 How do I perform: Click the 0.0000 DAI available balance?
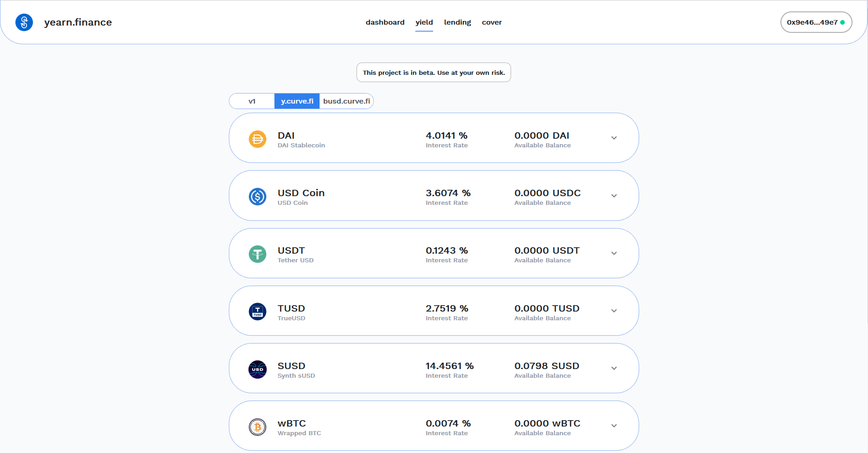(542, 135)
